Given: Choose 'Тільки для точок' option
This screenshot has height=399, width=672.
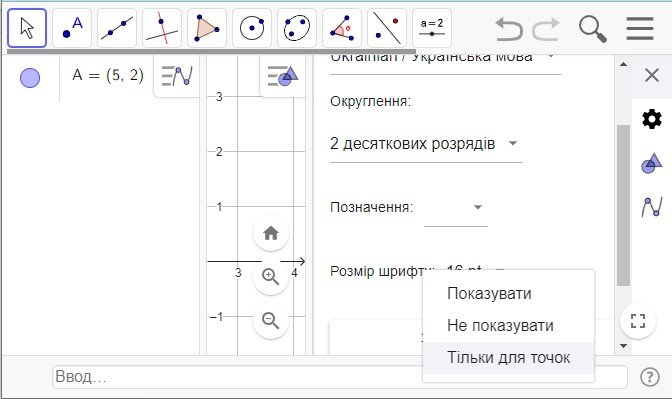Looking at the screenshot, I should point(508,357).
